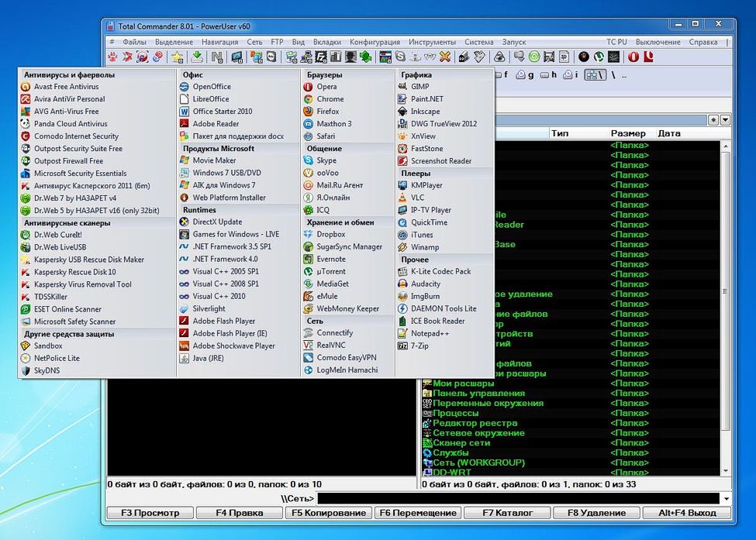Click the FileZilla icon in the toolbar
This screenshot has width=756, height=540.
(x=321, y=57)
